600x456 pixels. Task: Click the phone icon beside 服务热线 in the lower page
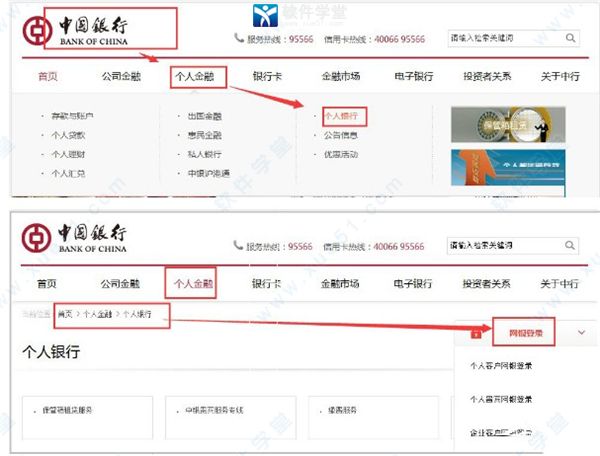[238, 245]
